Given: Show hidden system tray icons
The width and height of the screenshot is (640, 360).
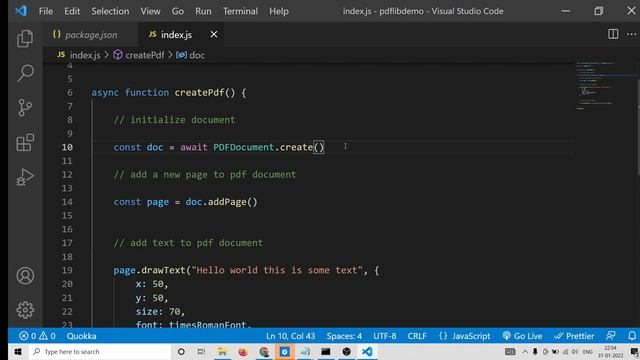Looking at the screenshot, I should coord(525,351).
